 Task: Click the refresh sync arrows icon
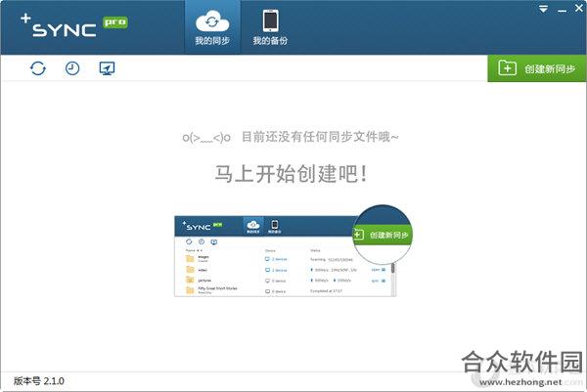coord(38,68)
